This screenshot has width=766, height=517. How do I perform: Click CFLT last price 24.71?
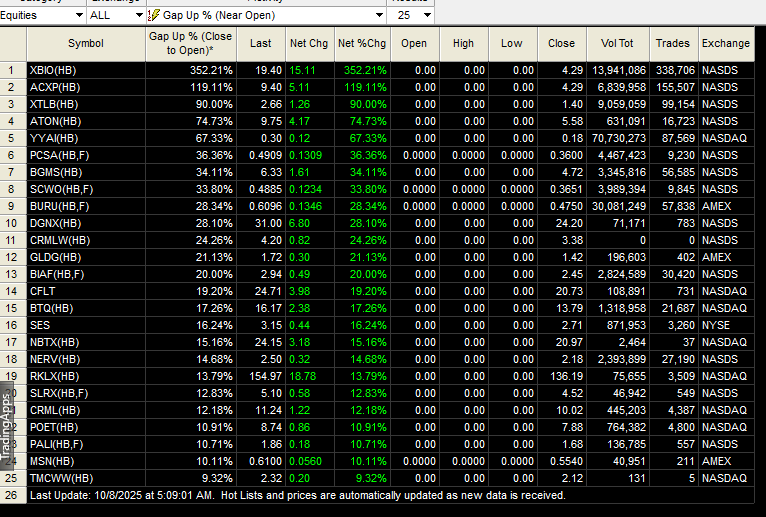tap(268, 291)
